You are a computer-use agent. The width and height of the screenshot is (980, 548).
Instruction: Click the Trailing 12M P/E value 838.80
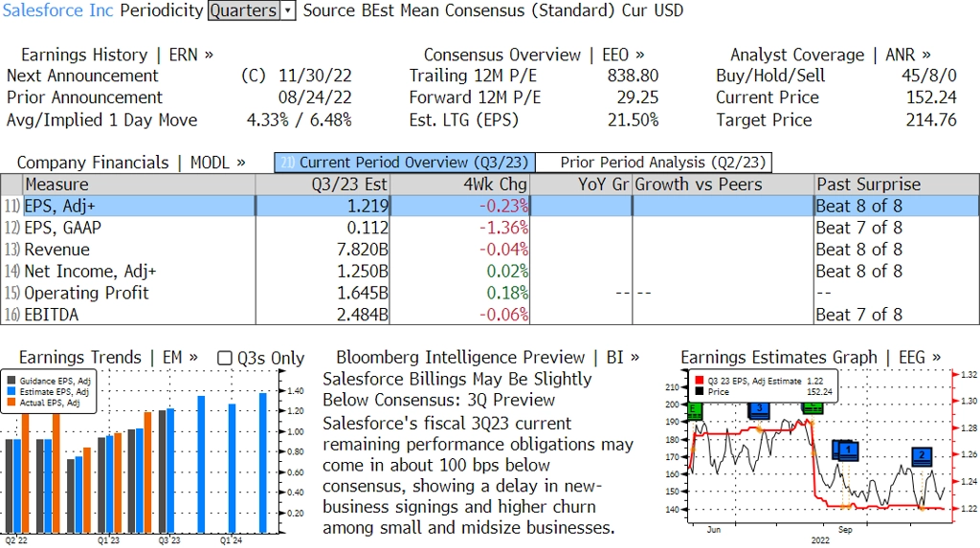pyautogui.click(x=634, y=76)
